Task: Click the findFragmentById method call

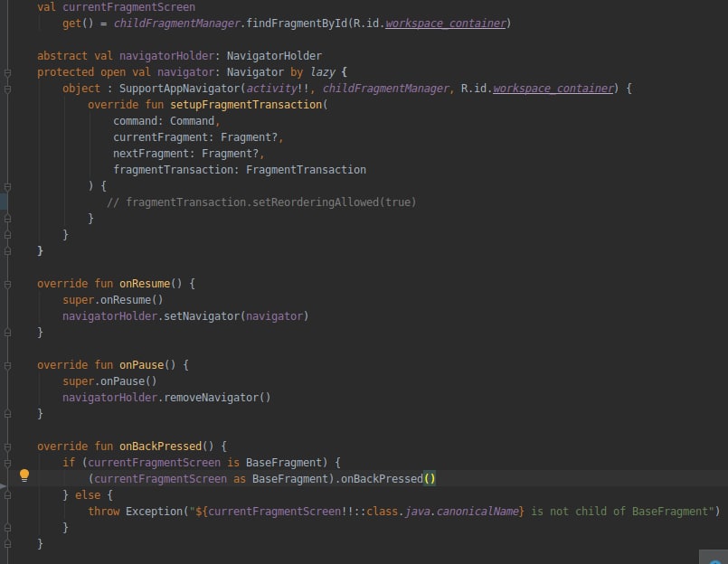Action: 297,23
